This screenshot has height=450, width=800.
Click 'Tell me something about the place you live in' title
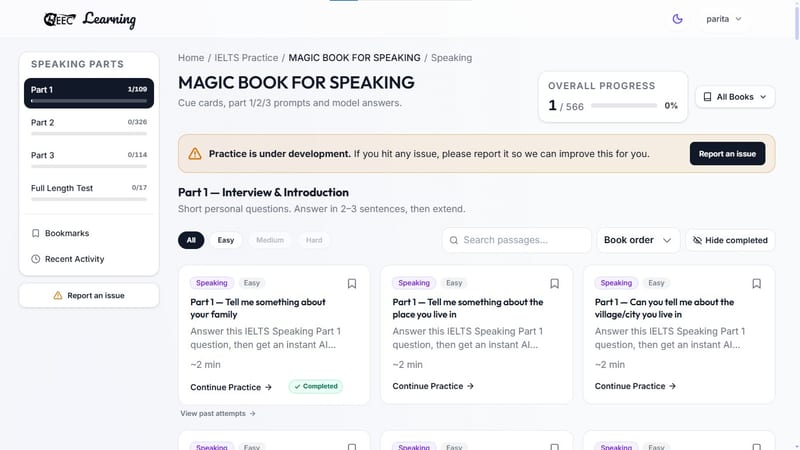click(x=468, y=308)
